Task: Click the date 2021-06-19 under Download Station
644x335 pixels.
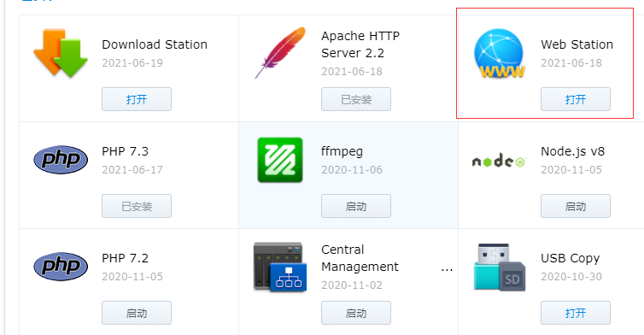Action: (x=132, y=63)
